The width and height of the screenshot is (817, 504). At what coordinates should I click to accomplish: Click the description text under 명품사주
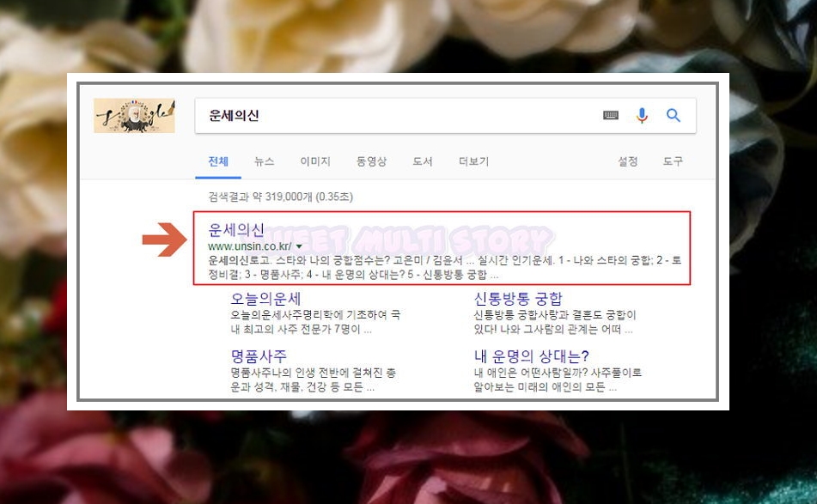[314, 380]
